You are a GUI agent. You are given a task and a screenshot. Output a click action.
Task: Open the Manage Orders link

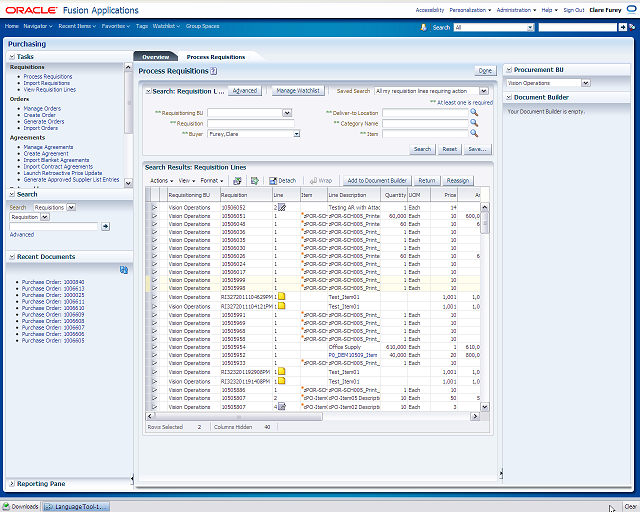[42, 109]
